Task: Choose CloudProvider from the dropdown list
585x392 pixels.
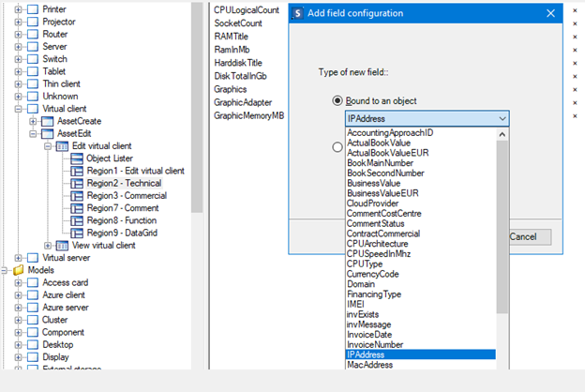Action: [421, 204]
